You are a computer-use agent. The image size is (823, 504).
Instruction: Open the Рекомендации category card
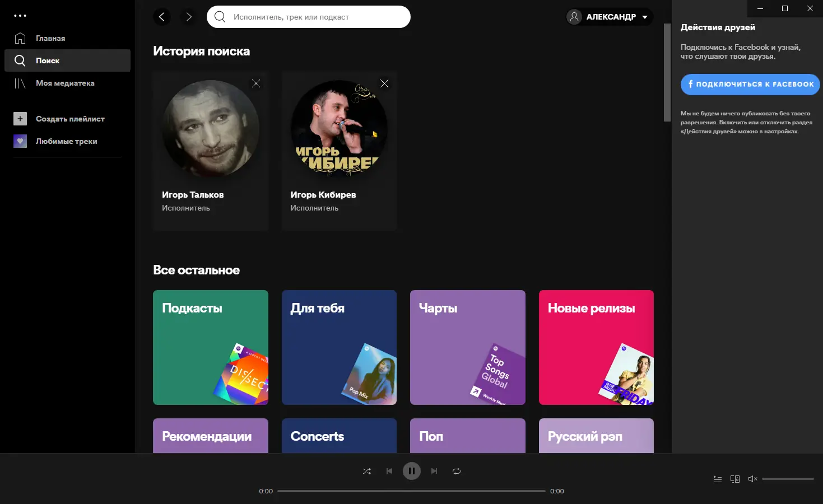point(211,436)
